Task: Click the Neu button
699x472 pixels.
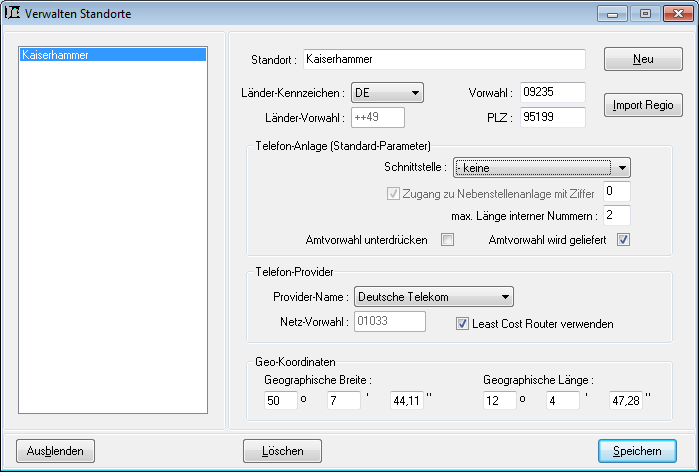Action: 642,59
